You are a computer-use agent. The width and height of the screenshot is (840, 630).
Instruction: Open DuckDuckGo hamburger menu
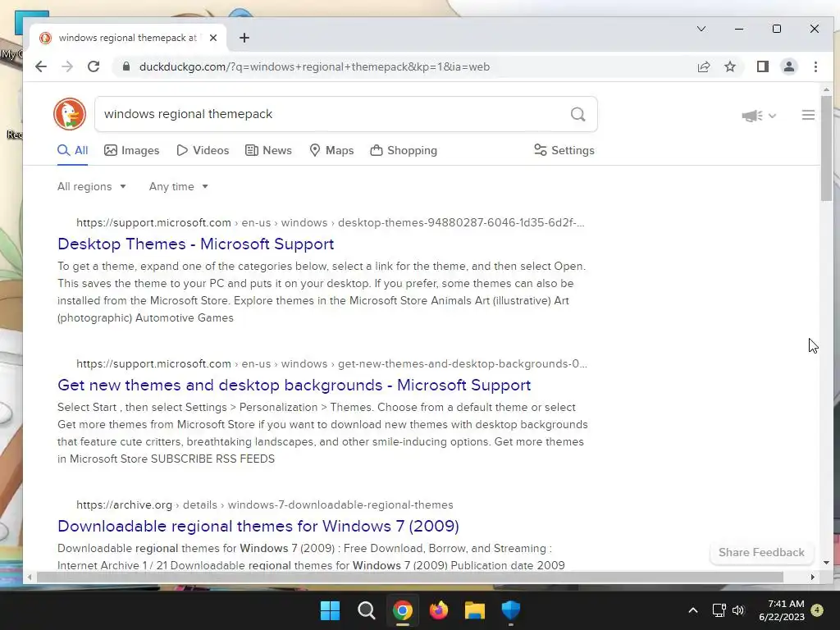pyautogui.click(x=808, y=115)
